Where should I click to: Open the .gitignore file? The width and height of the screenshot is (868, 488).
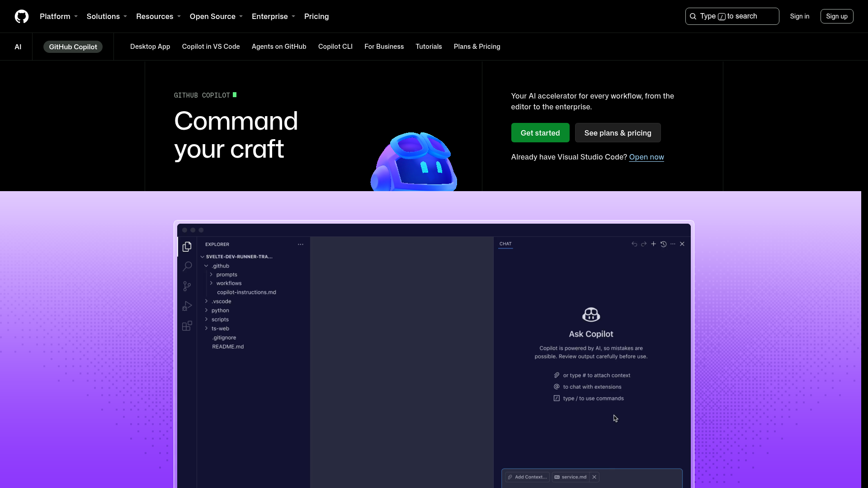point(224,338)
